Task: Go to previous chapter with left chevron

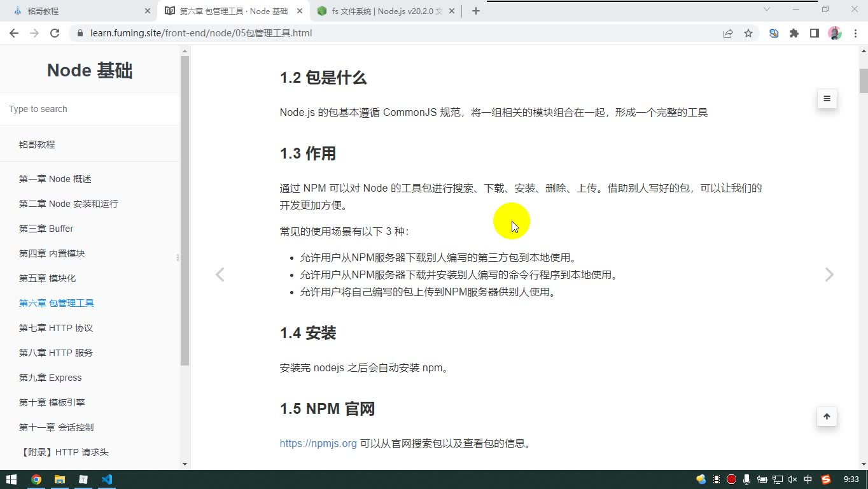Action: (220, 274)
